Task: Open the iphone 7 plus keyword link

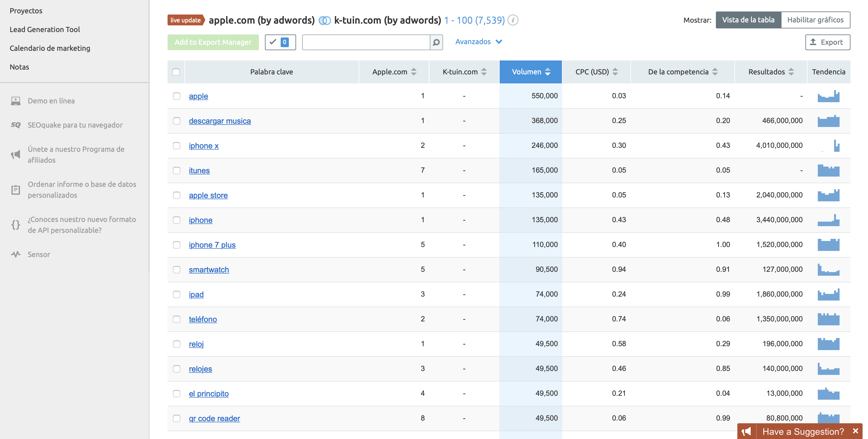Action: pyautogui.click(x=212, y=245)
